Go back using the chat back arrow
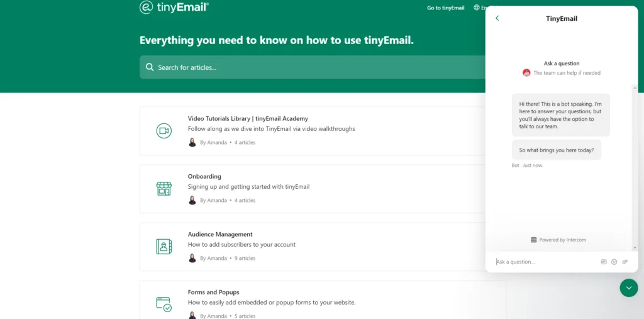Screen dimensions: 644x319 [497, 18]
